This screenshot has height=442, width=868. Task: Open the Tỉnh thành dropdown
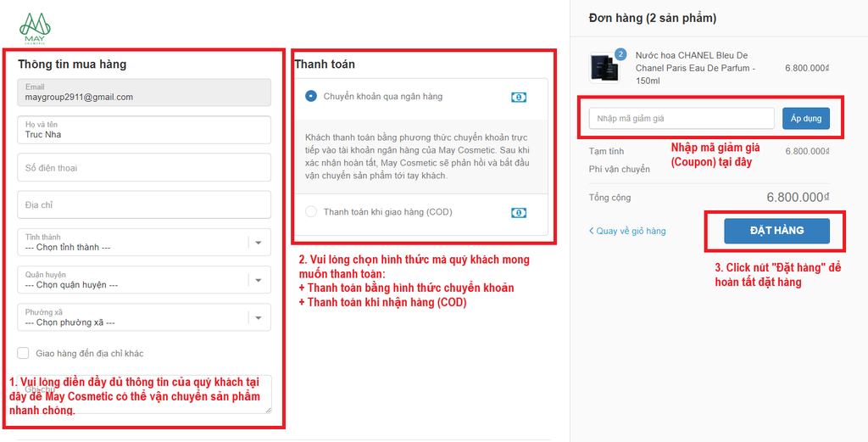pyautogui.click(x=144, y=242)
